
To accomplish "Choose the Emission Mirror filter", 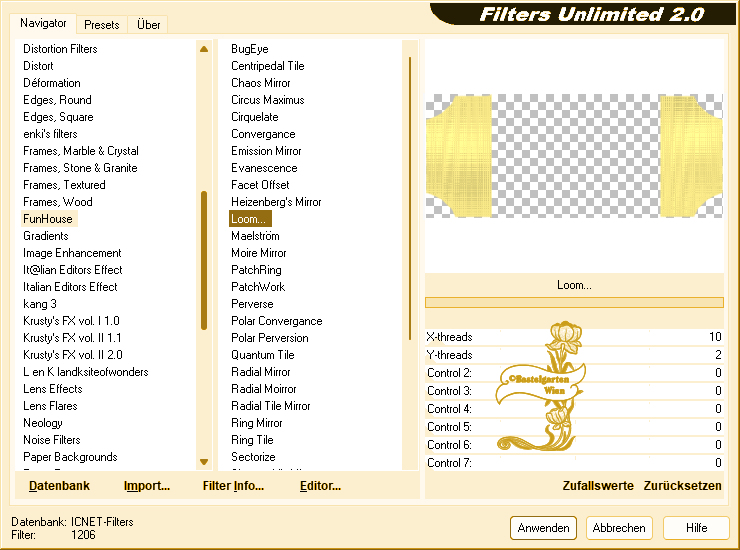I will point(266,151).
